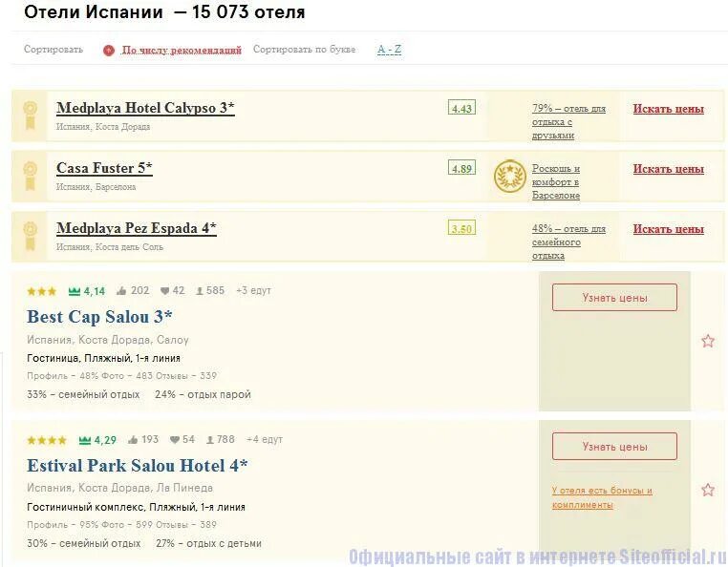Search prices for Casa Fuster
The width and height of the screenshot is (728, 567).
(669, 169)
